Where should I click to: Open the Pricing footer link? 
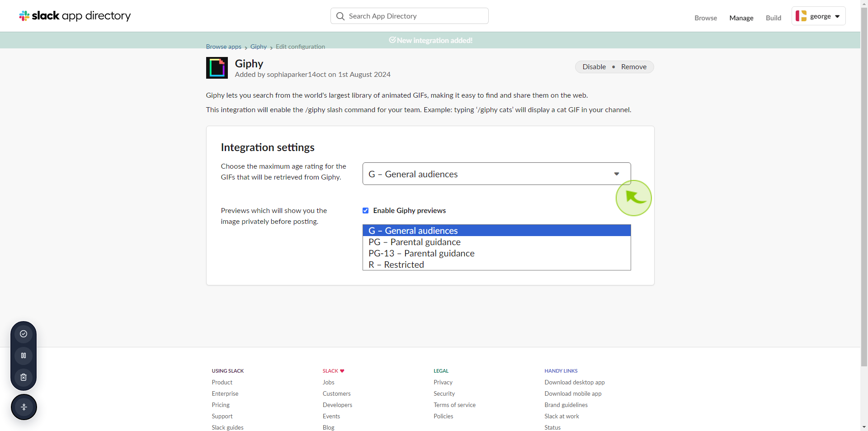tap(221, 405)
